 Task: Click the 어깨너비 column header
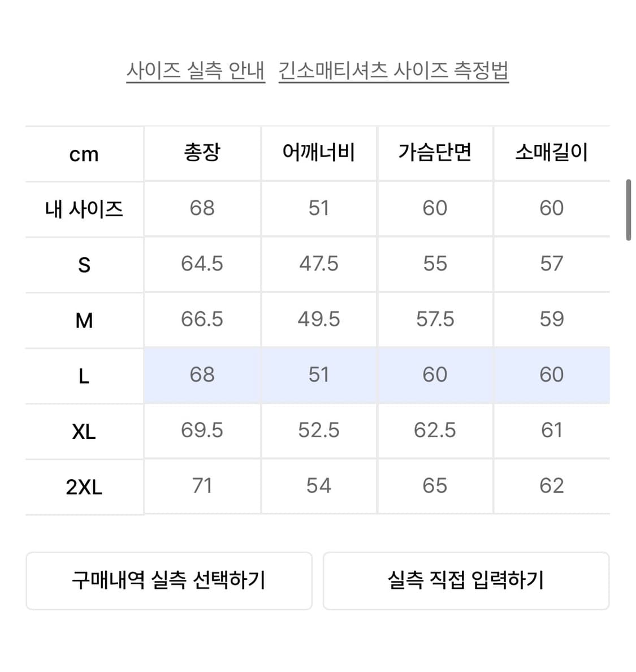point(318,153)
